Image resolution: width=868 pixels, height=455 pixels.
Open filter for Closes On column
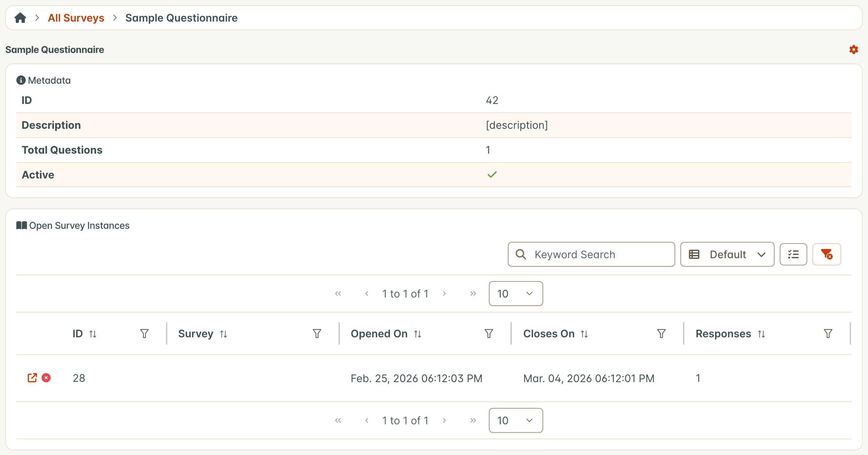click(661, 334)
